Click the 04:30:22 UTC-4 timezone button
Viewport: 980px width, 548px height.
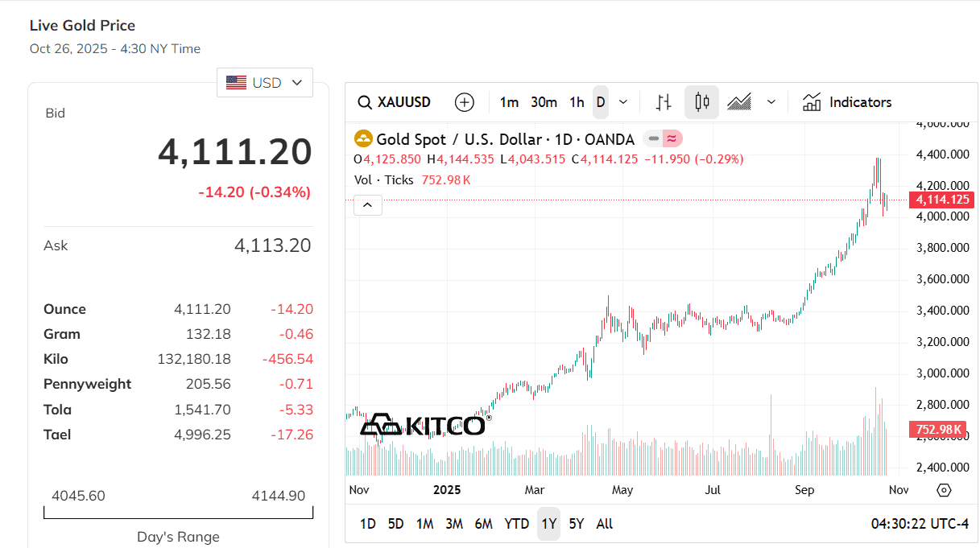tap(920, 524)
